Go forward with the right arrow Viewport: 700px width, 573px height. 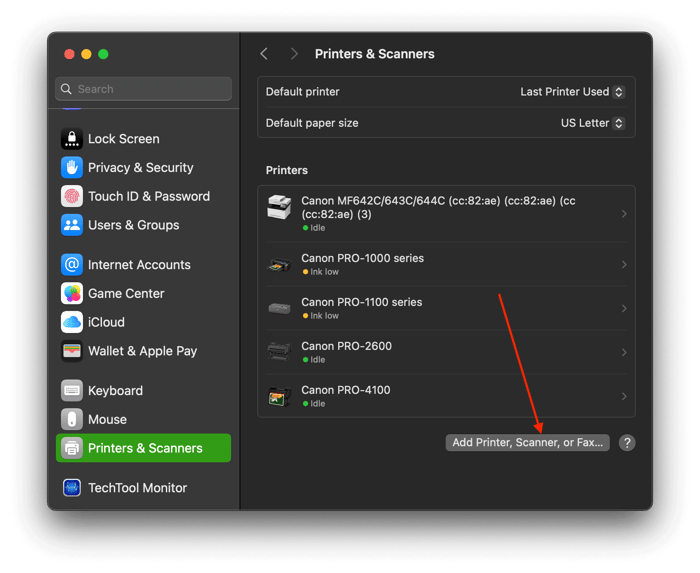pyautogui.click(x=294, y=54)
